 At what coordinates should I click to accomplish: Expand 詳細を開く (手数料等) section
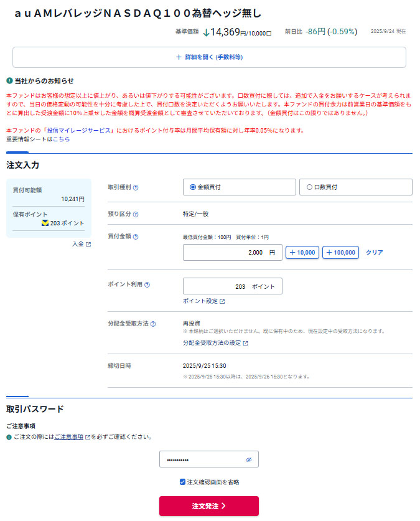(209, 57)
